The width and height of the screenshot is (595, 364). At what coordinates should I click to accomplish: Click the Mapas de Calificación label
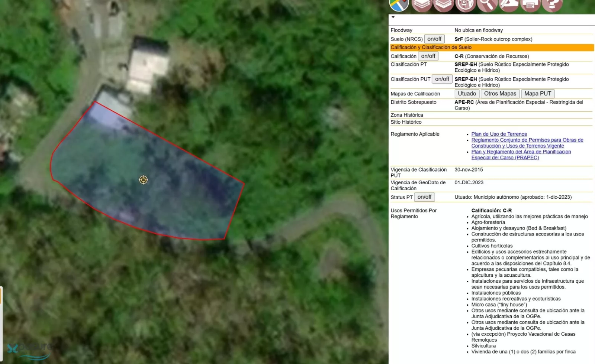(415, 94)
